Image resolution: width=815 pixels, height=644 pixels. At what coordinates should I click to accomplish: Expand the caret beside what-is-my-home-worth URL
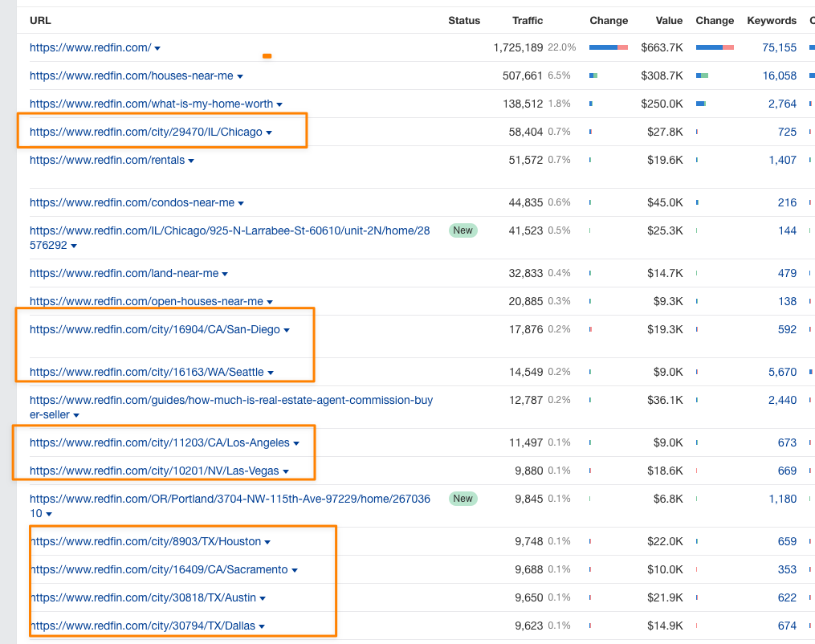point(279,104)
